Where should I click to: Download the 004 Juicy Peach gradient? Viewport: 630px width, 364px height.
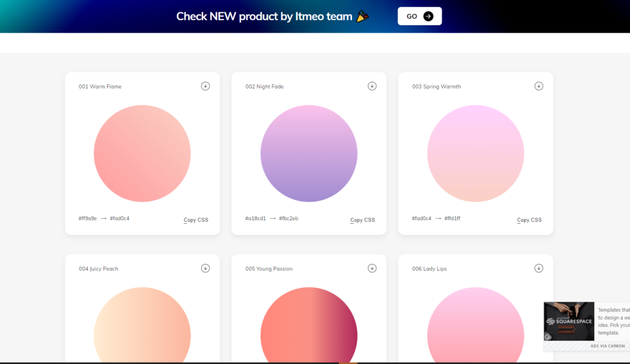pos(205,268)
